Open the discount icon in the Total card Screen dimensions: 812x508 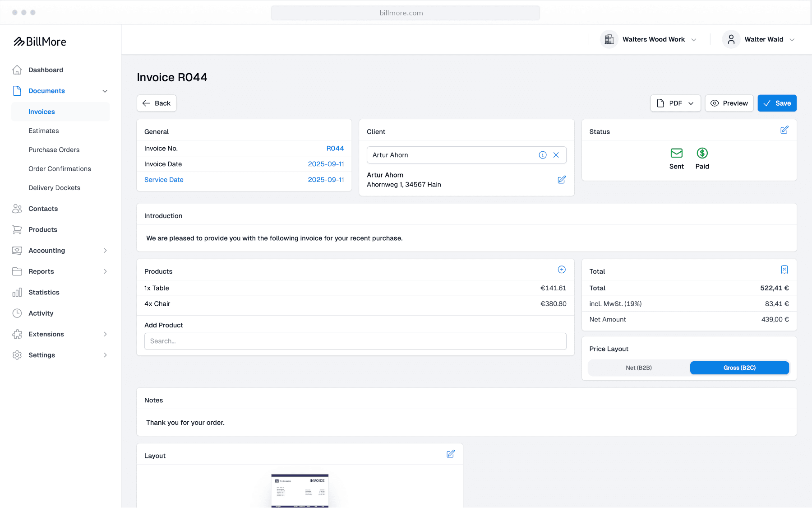click(x=784, y=269)
